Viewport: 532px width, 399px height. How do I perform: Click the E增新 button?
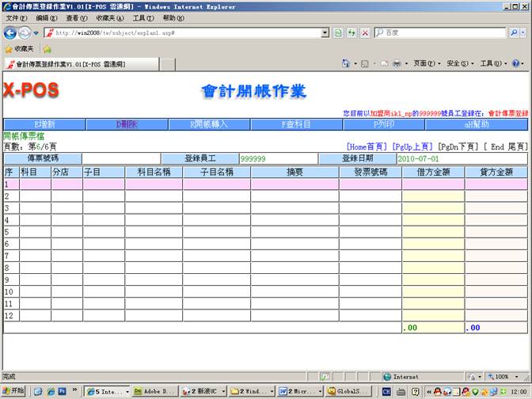coord(44,124)
